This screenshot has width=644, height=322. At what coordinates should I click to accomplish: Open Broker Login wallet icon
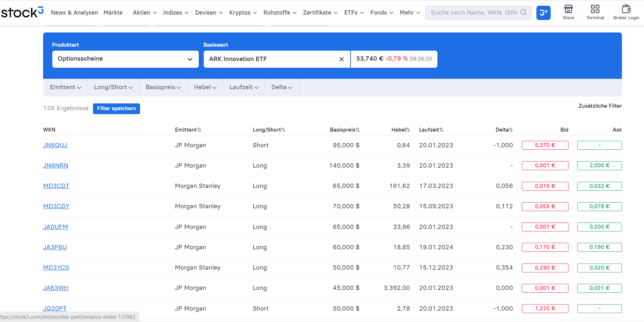point(626,12)
